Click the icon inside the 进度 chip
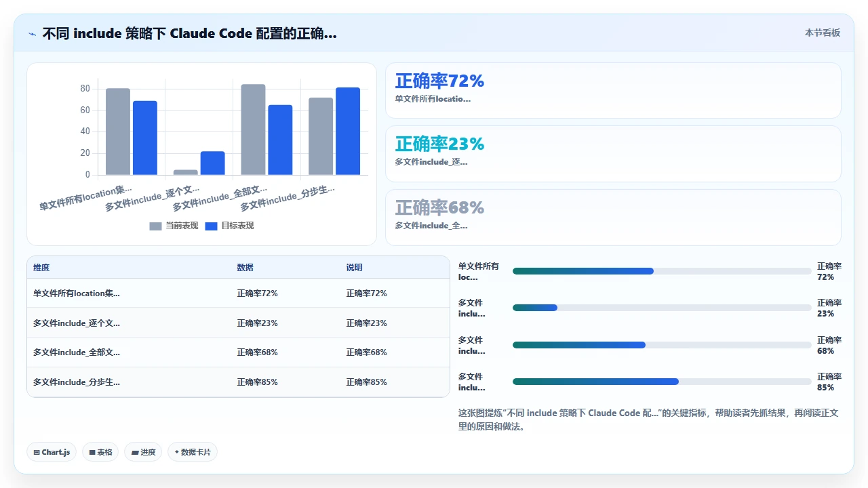The width and height of the screenshot is (868, 488). coord(135,452)
